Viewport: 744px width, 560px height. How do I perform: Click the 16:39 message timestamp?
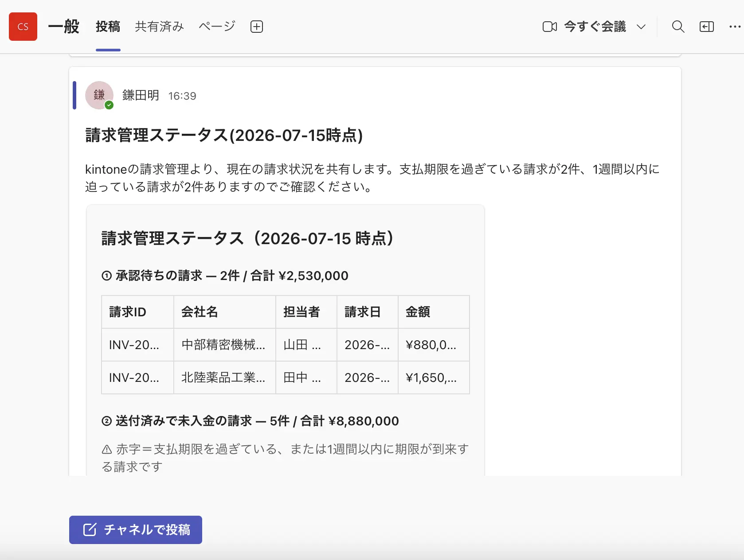[182, 96]
